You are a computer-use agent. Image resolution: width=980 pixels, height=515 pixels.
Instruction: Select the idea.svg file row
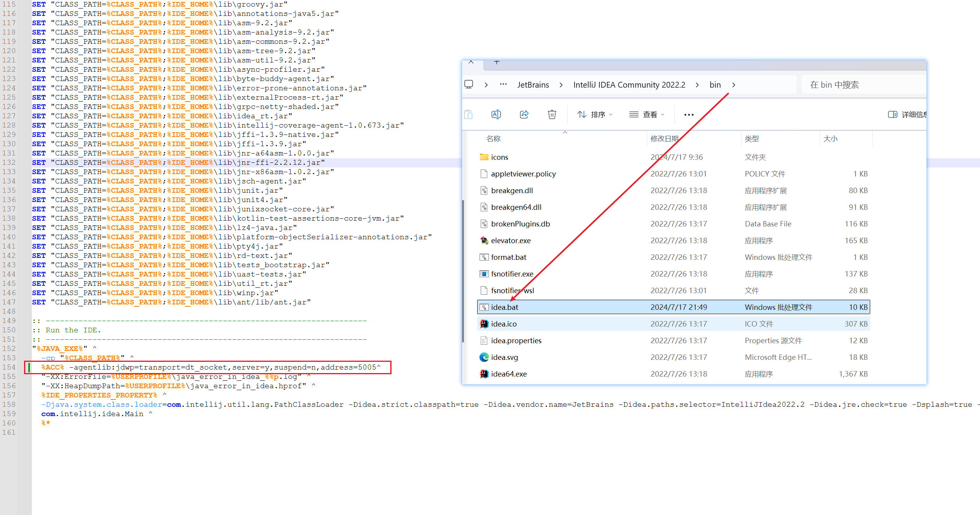pyautogui.click(x=504, y=357)
